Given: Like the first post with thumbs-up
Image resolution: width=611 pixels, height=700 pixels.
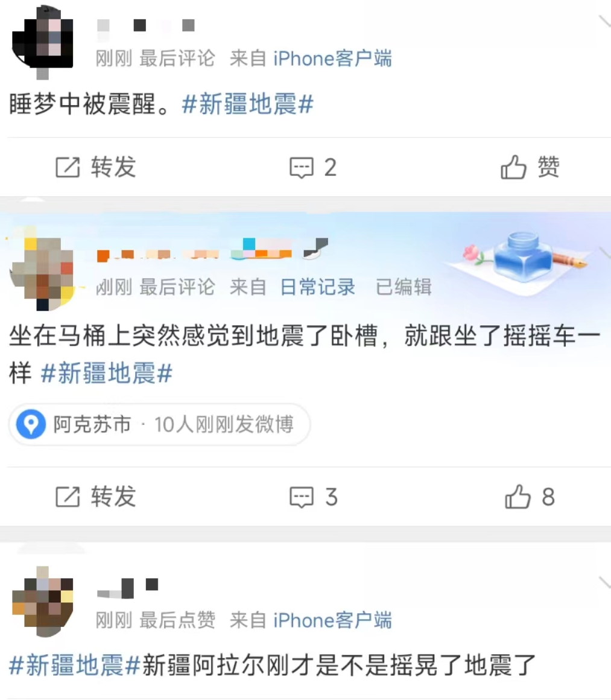Looking at the screenshot, I should coord(530,167).
